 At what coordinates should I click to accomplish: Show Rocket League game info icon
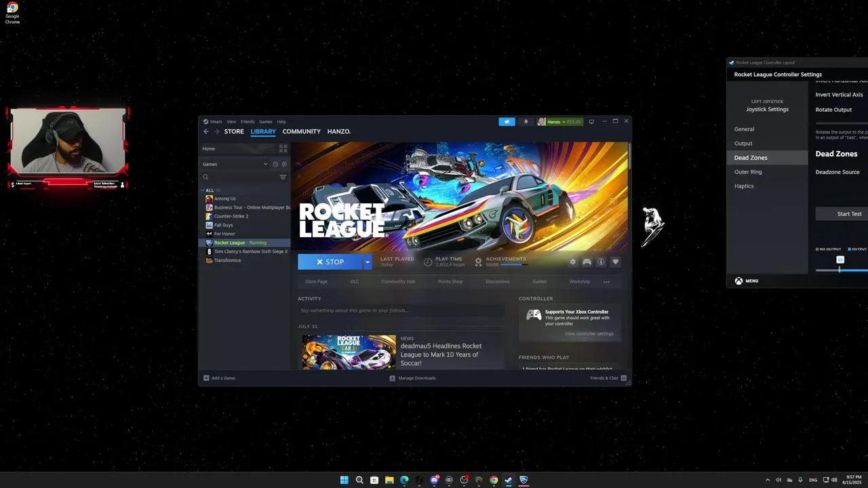point(601,262)
